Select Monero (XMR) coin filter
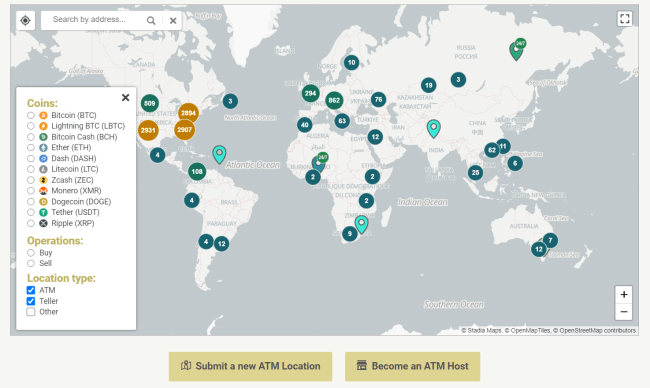 [x=31, y=191]
